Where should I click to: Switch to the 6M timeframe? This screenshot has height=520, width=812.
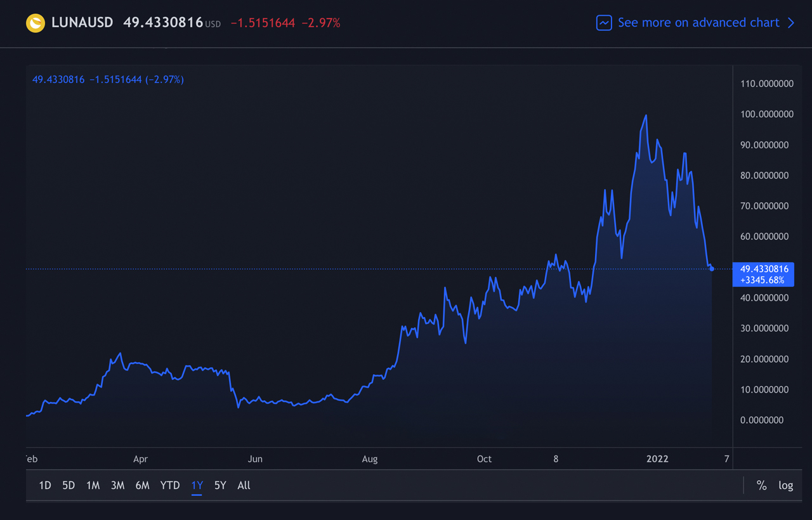tap(142, 485)
